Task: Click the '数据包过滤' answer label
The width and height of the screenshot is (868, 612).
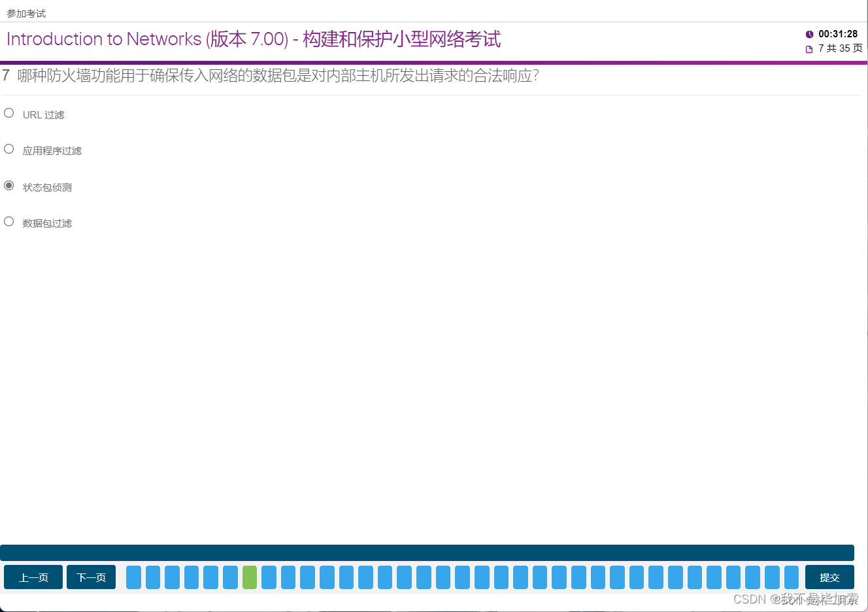Action: (x=47, y=224)
